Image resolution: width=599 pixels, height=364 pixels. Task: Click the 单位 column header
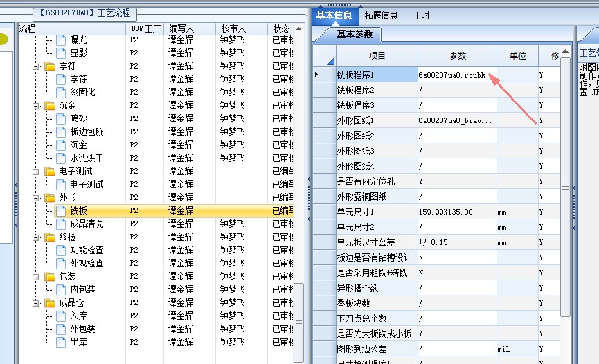(517, 56)
